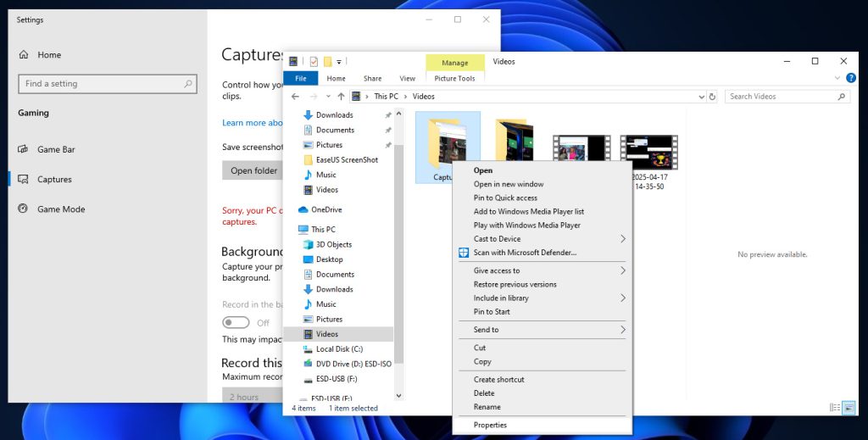Expand the Send to submenu
The height and width of the screenshot is (440, 868).
click(x=623, y=330)
